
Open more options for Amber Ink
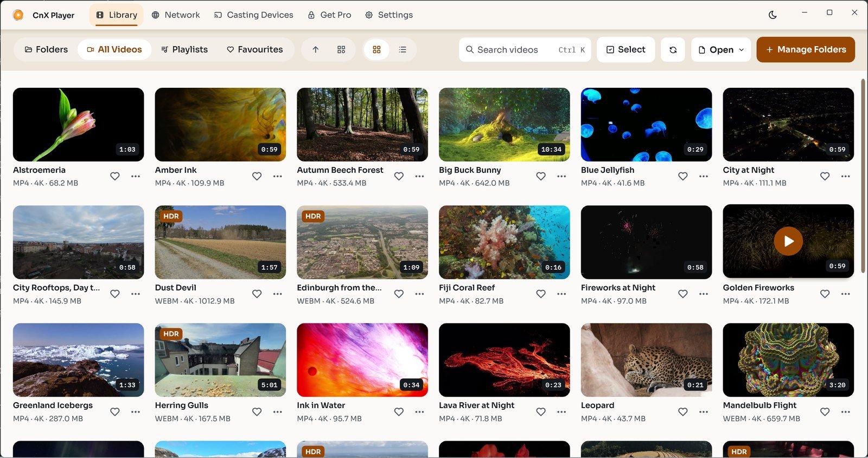tap(278, 176)
